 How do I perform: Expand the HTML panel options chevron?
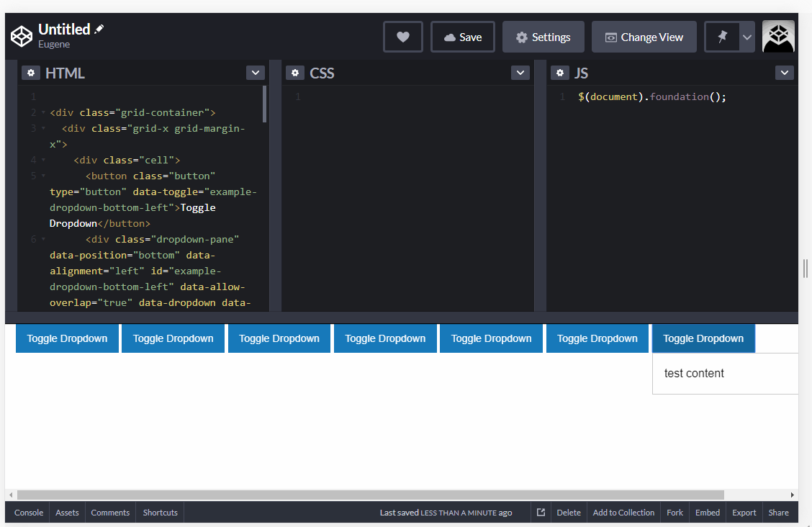[x=255, y=73]
